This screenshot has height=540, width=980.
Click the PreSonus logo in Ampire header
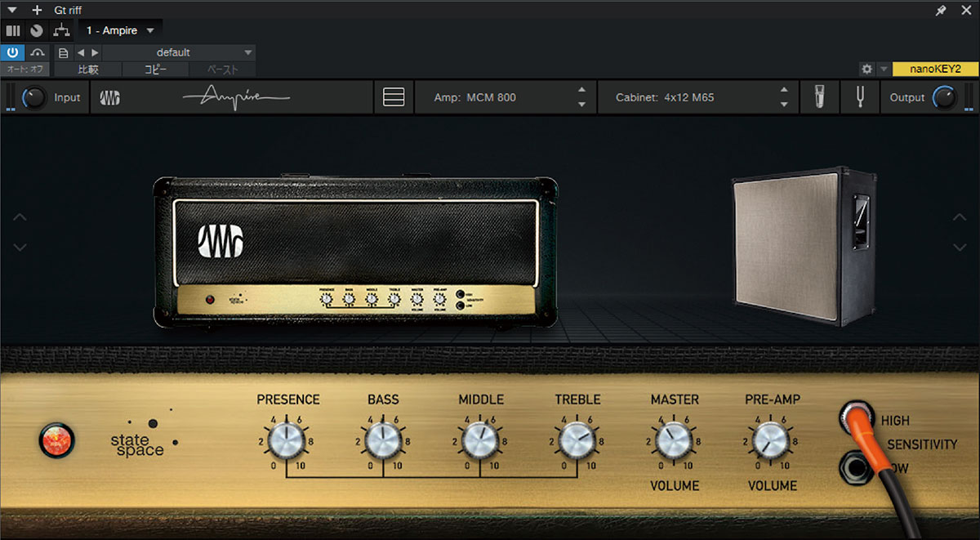tap(110, 98)
